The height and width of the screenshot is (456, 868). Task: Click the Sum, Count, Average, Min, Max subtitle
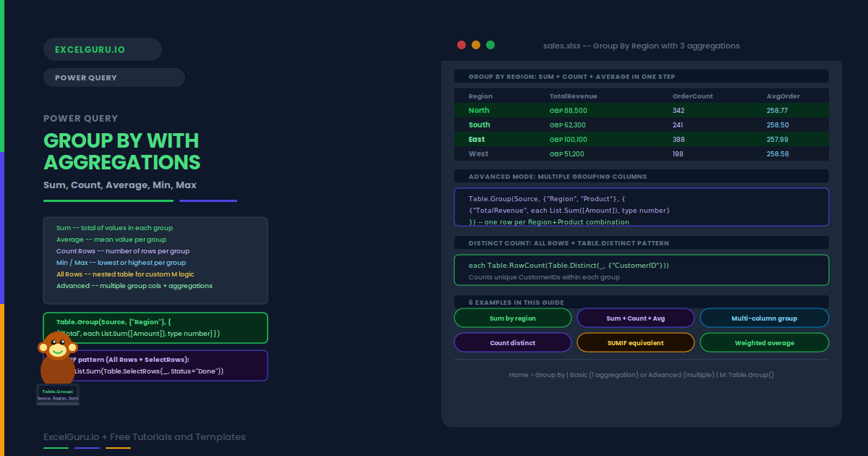pyautogui.click(x=120, y=185)
